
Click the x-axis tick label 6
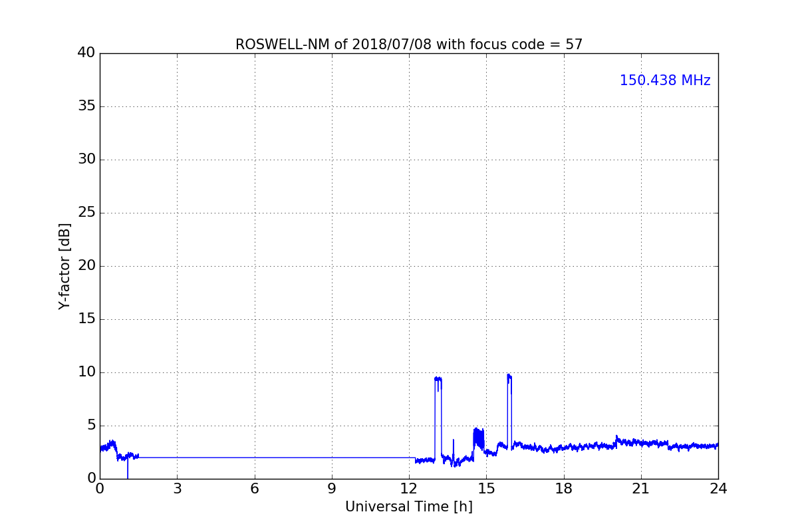tap(254, 489)
